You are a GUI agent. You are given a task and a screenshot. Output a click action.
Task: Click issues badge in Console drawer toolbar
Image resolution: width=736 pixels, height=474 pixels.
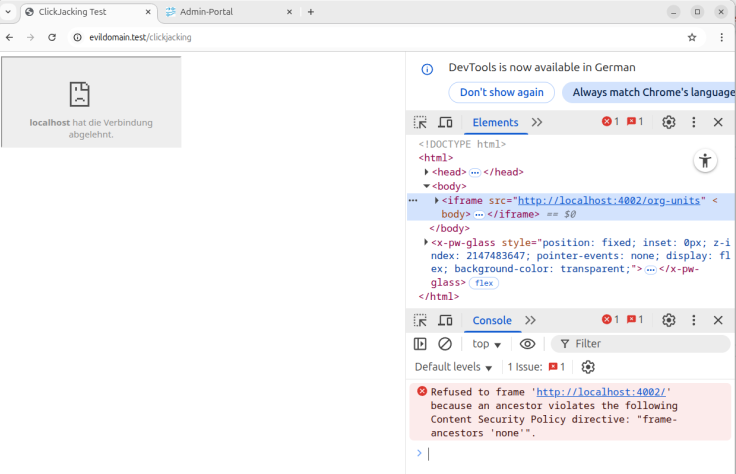point(635,320)
